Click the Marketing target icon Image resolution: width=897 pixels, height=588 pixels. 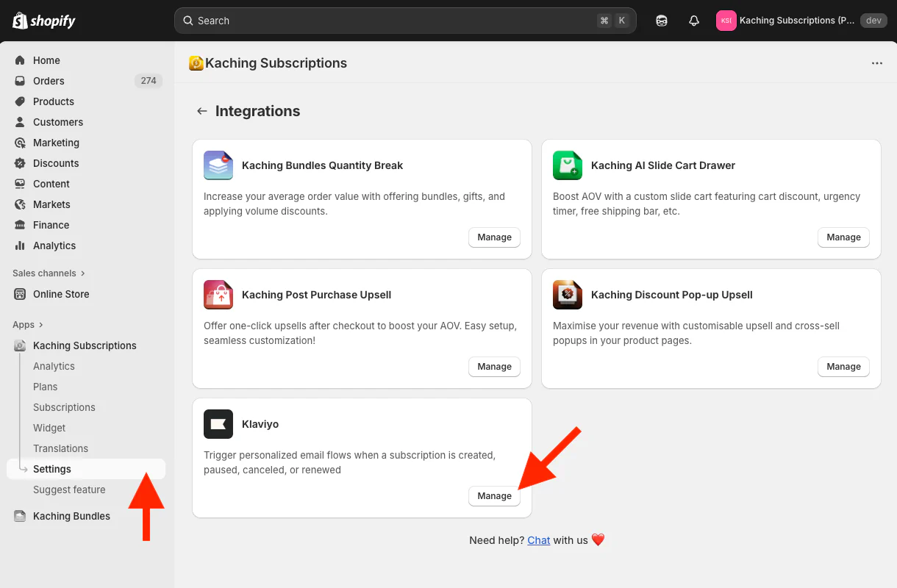click(20, 143)
